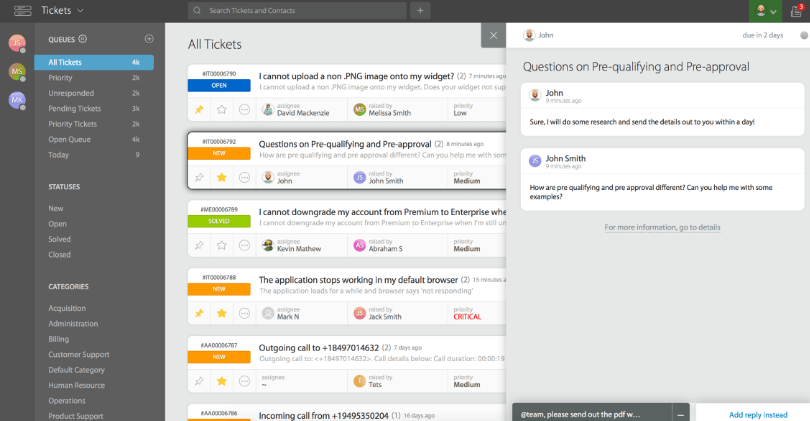Screen dimensions: 810x421
Task: Filter by Closed status
Action: (59, 255)
